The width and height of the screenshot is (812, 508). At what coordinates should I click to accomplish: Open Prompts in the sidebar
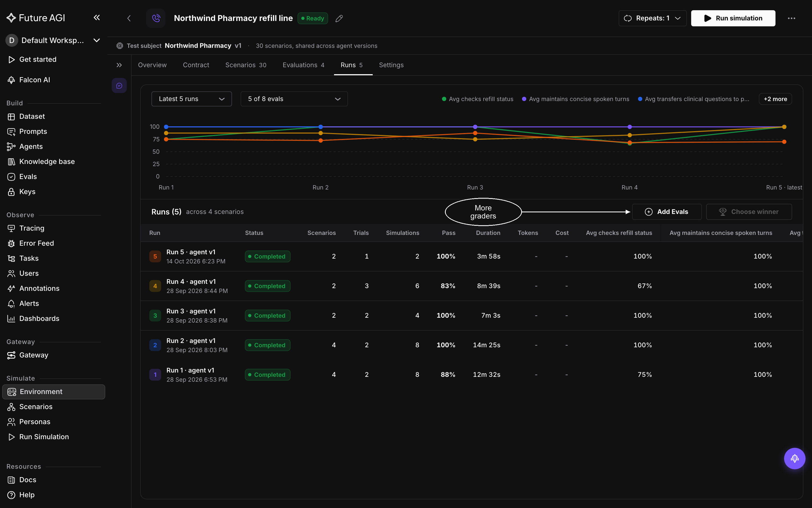(33, 131)
